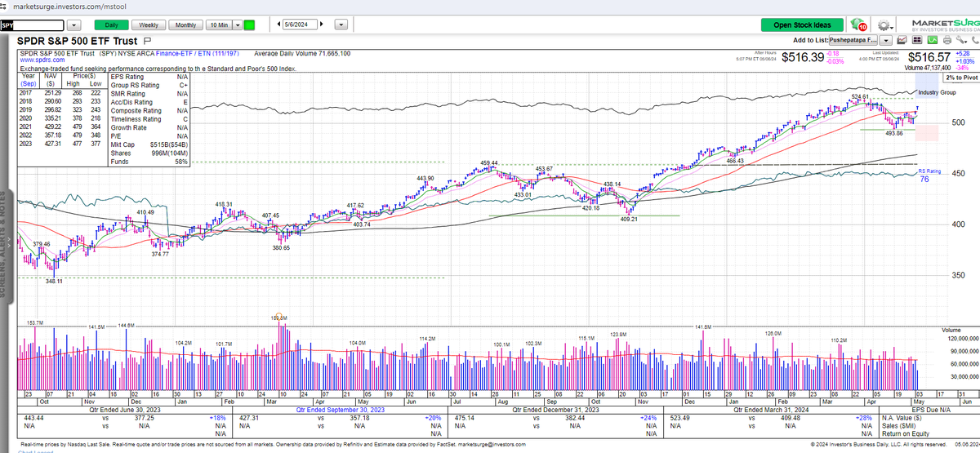Image resolution: width=980 pixels, height=453 pixels.
Task: Open the multi-chart grid view icon
Action: point(917,39)
